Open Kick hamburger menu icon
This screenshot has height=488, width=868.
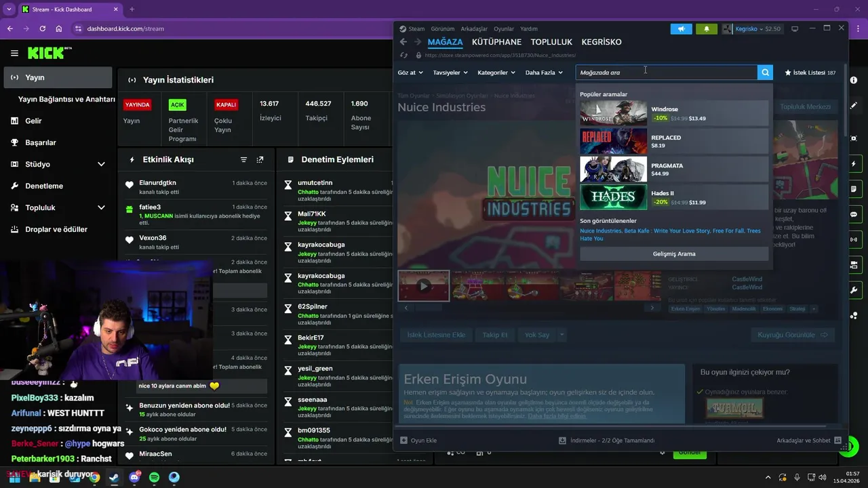coord(14,53)
